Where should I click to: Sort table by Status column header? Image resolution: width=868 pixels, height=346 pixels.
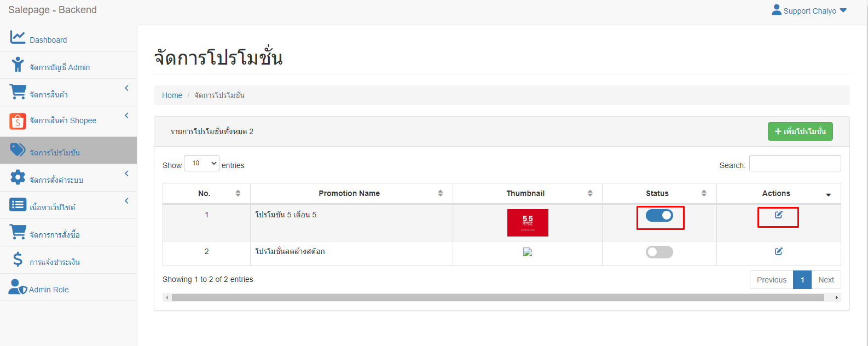click(x=657, y=193)
